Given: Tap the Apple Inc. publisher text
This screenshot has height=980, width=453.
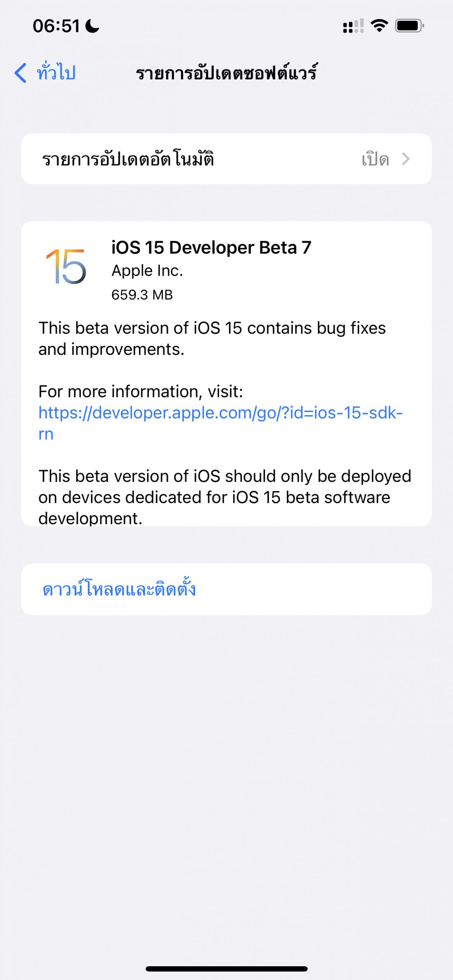Looking at the screenshot, I should coord(147,271).
